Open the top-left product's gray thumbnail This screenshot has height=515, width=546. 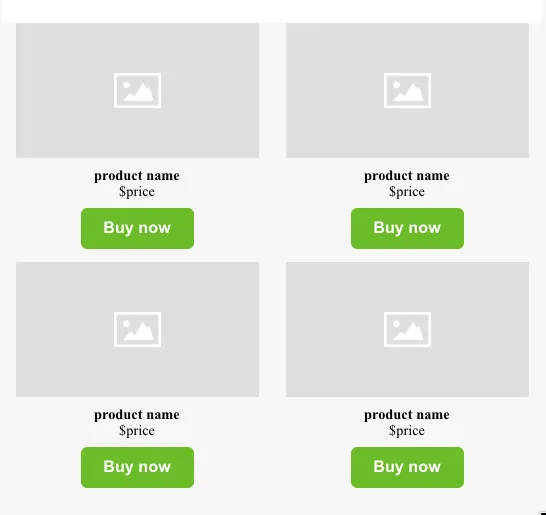click(137, 91)
